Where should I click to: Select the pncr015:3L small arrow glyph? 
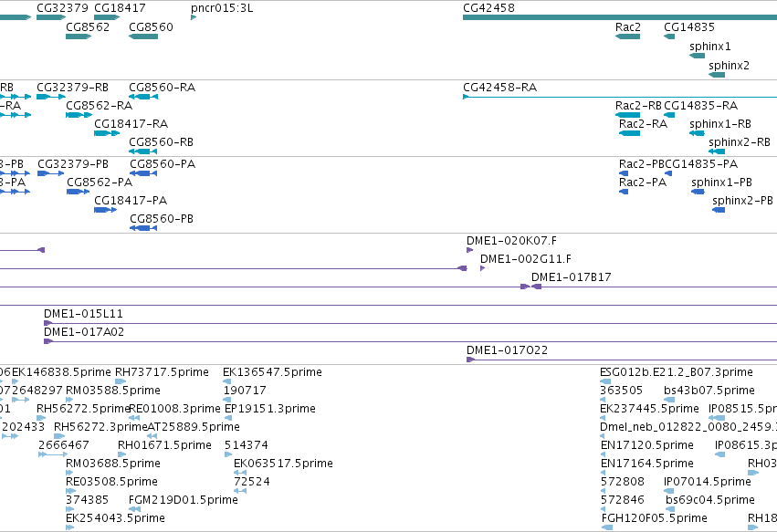point(194,17)
